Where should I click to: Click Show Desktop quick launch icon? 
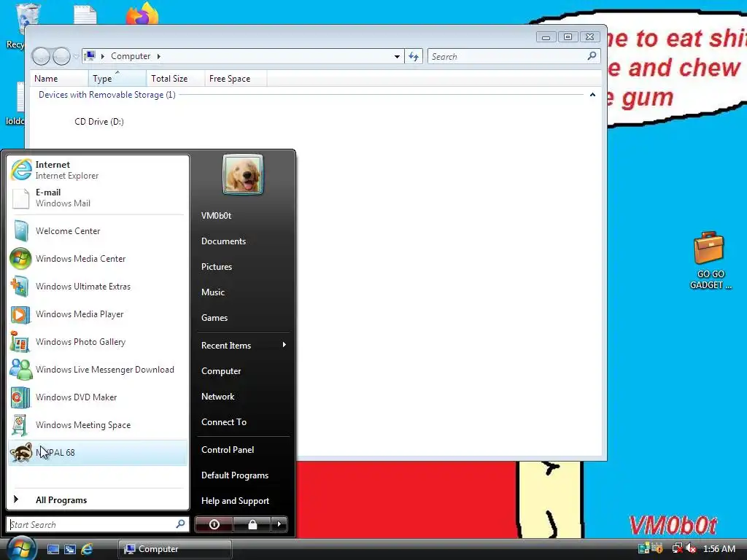click(x=53, y=549)
